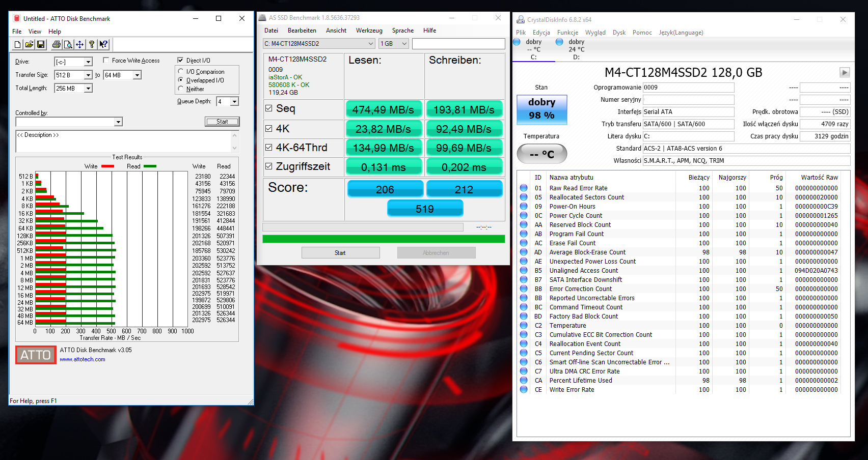Click the ATTO Description text field
The image size is (868, 460).
coord(123,141)
